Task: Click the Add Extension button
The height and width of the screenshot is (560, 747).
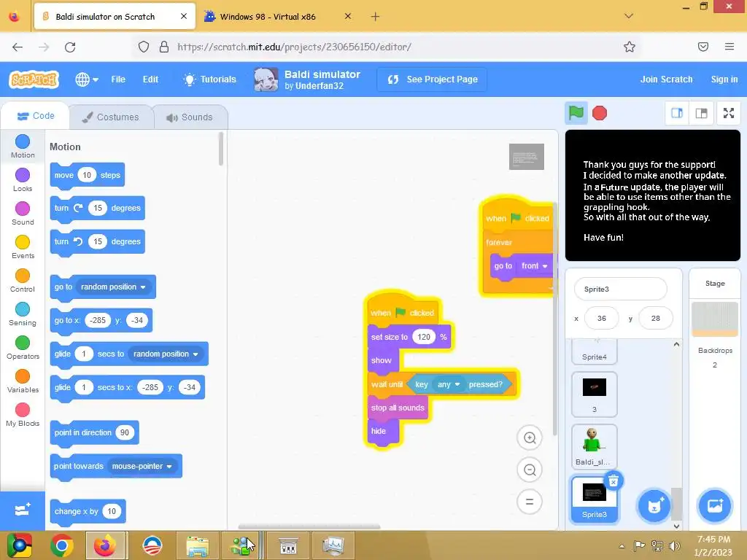Action: (23, 511)
